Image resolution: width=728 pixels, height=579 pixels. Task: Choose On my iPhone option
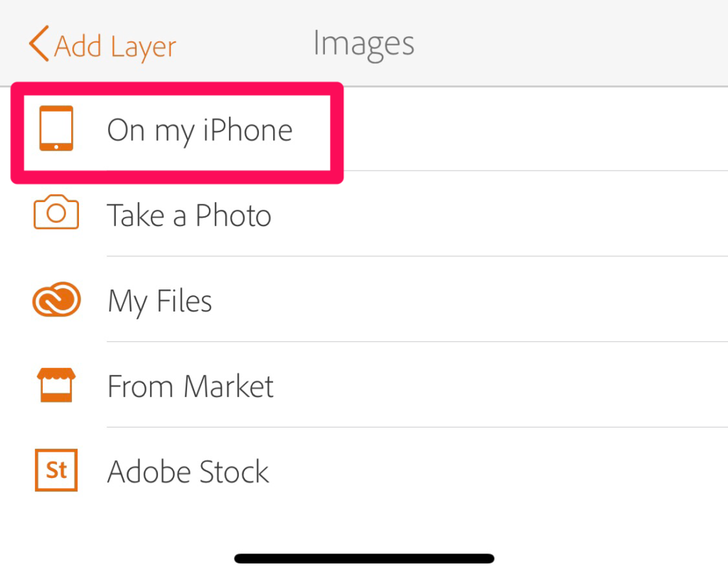(x=200, y=130)
